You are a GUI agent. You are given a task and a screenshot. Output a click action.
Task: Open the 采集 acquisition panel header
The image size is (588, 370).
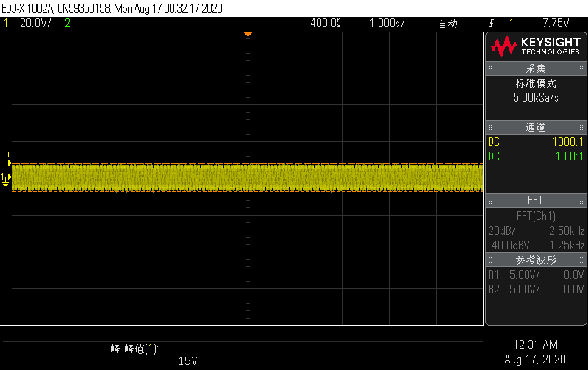point(536,68)
